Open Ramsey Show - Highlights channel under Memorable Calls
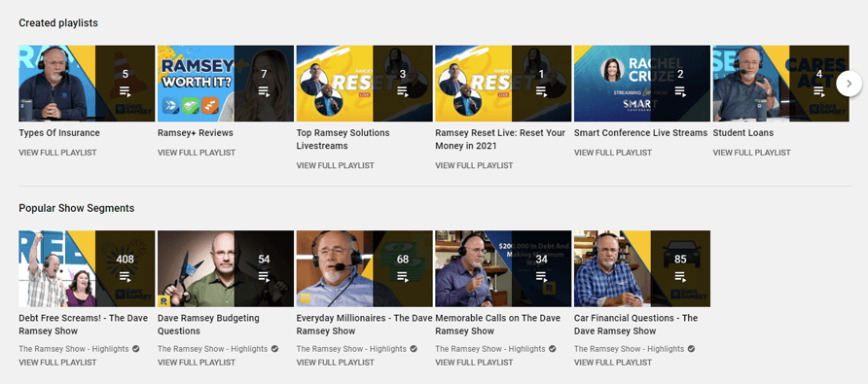 click(x=490, y=349)
